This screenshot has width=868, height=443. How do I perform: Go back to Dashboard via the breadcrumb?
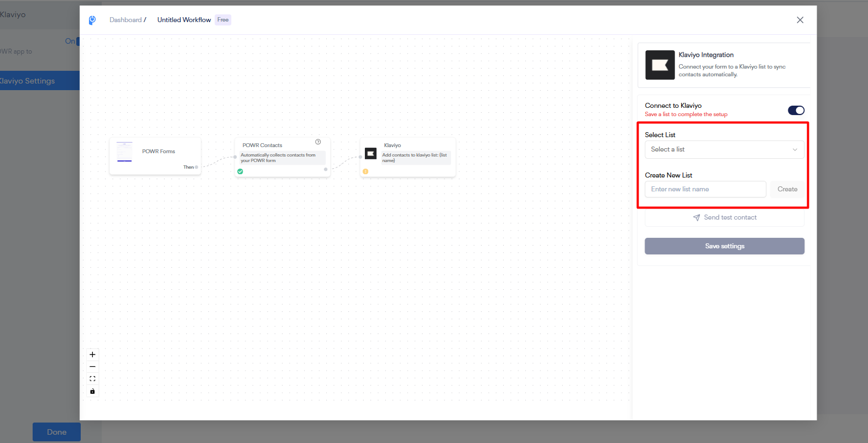click(126, 20)
